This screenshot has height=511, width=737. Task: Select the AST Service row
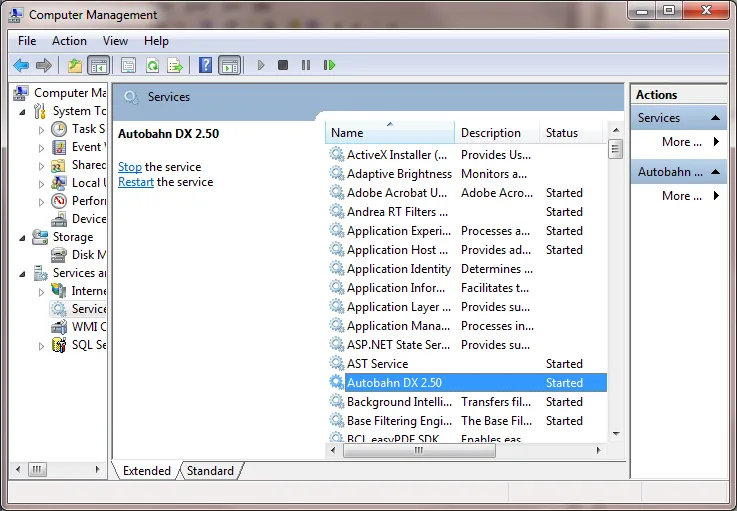377,364
